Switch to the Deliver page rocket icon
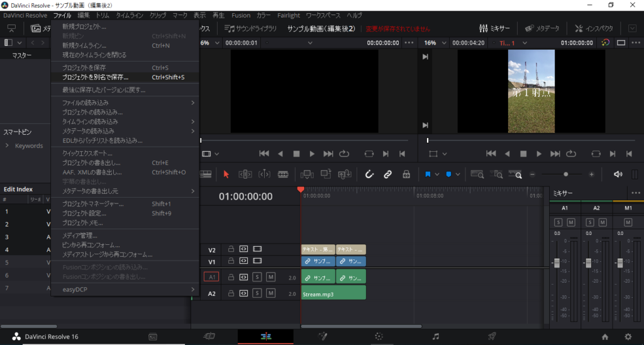Screen dimensions: 644x345 [x=492, y=336]
